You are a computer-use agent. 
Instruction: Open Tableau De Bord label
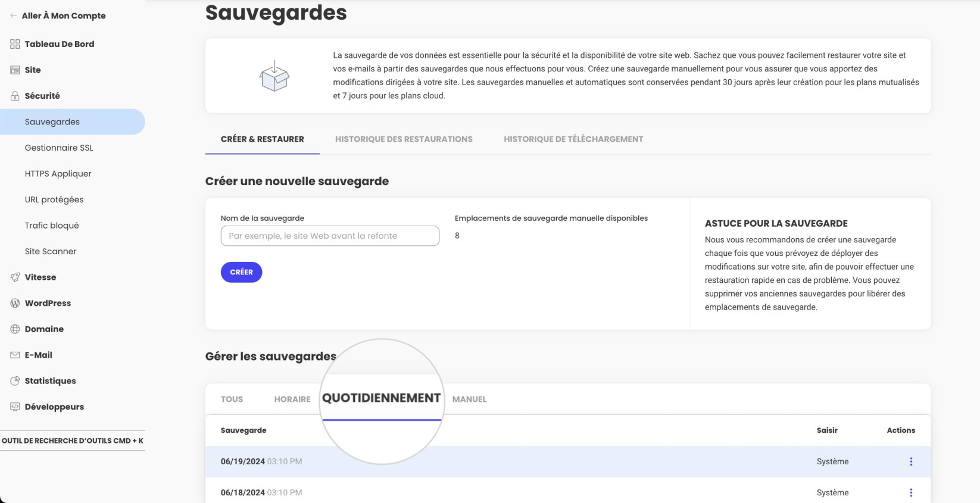[x=60, y=44]
